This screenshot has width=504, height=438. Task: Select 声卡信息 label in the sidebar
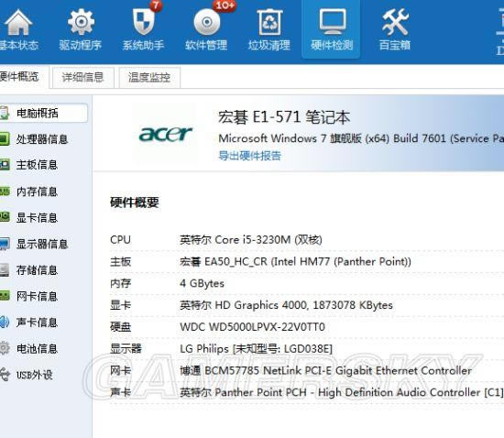[x=37, y=323]
